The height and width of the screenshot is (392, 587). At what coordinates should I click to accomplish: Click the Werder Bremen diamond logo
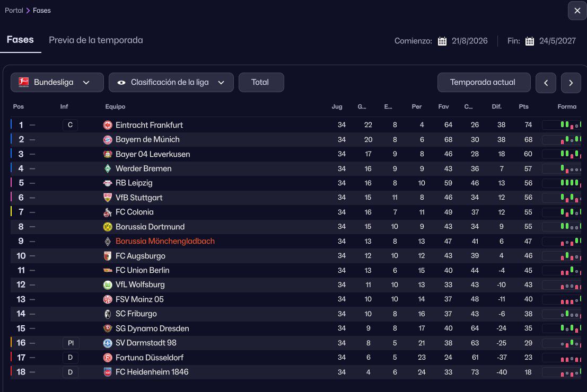coord(108,169)
